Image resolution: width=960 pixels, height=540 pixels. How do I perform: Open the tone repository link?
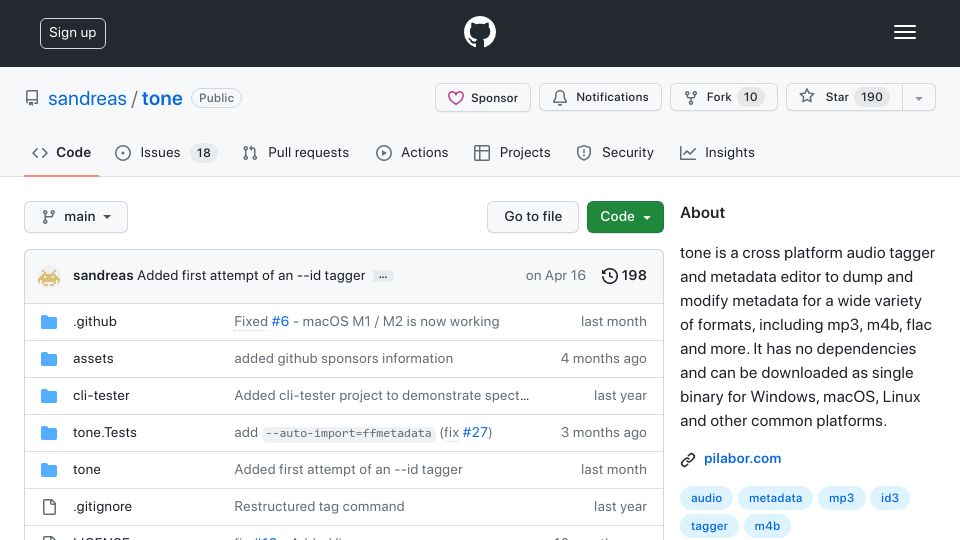tap(162, 98)
